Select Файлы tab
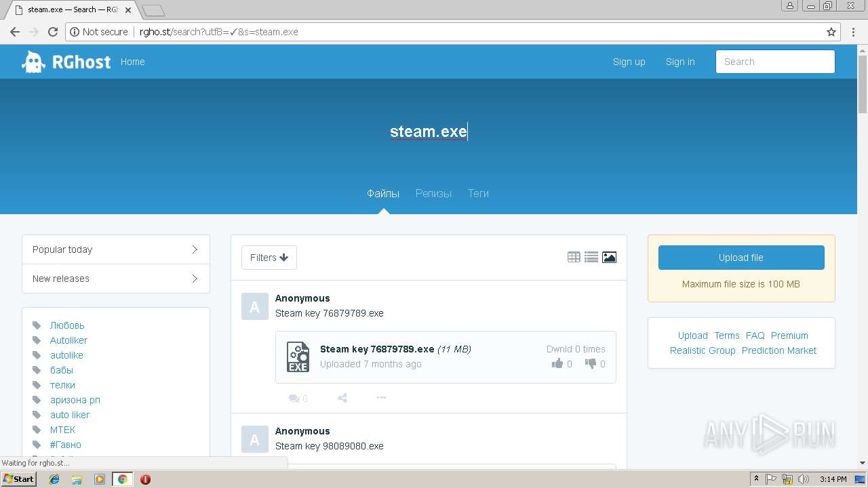Viewport: 868px width, 488px height. click(x=383, y=193)
